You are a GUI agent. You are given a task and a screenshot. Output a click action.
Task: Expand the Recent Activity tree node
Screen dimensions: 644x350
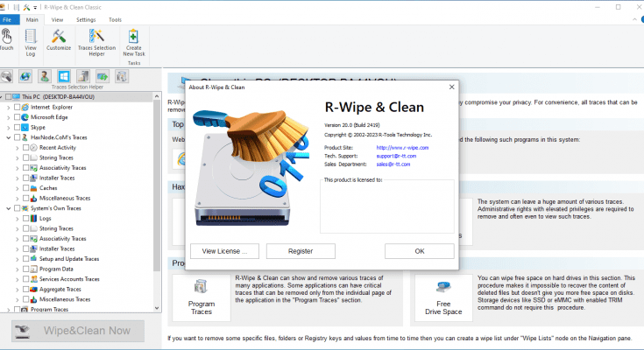pos(17,147)
